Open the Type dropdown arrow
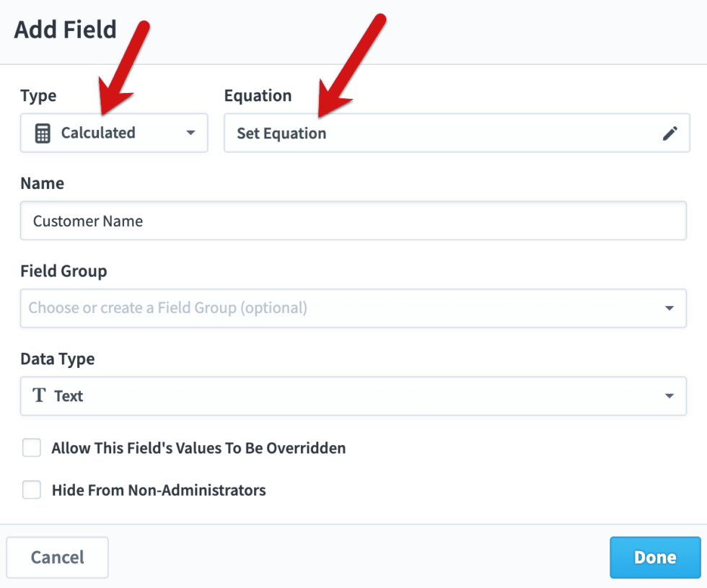 tap(190, 133)
